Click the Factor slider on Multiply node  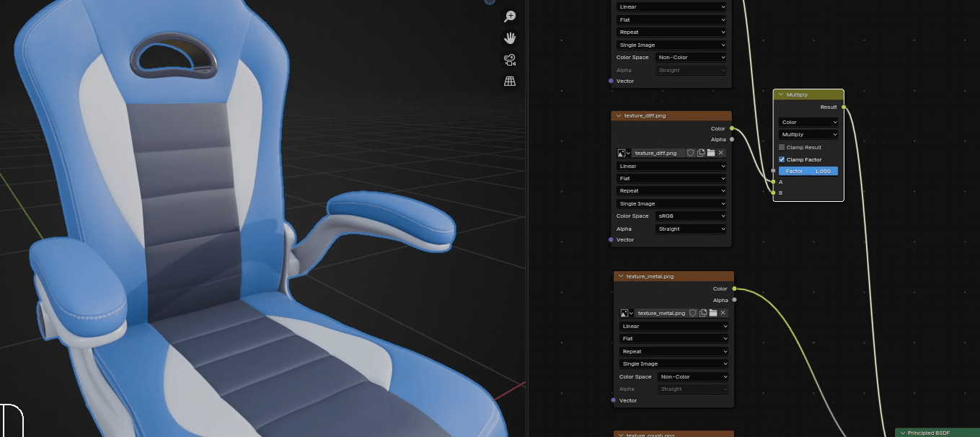[x=808, y=171]
